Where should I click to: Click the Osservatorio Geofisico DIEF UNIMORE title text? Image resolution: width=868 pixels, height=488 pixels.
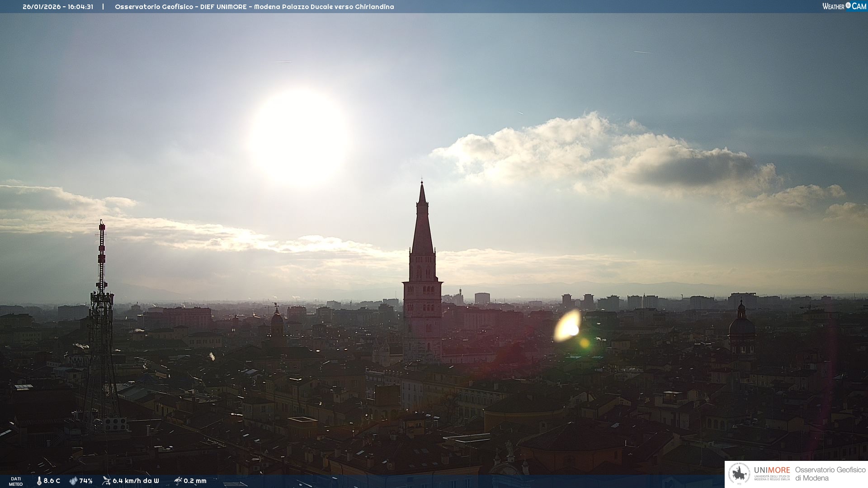click(254, 7)
